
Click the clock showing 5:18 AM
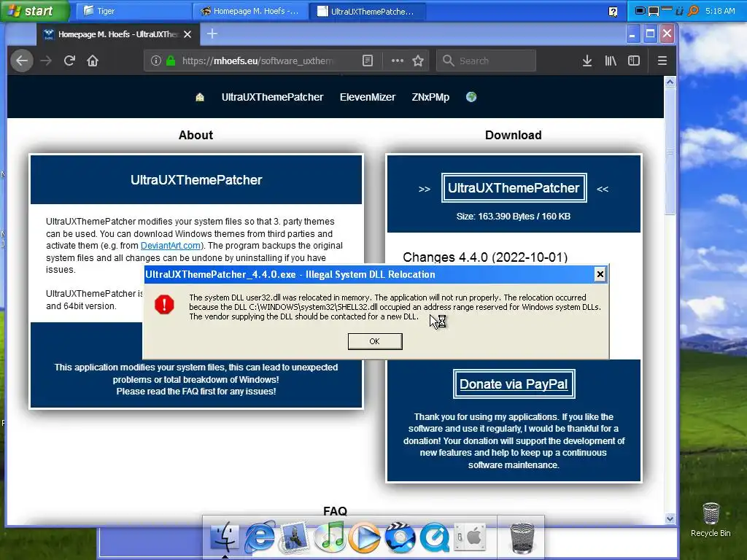720,10
